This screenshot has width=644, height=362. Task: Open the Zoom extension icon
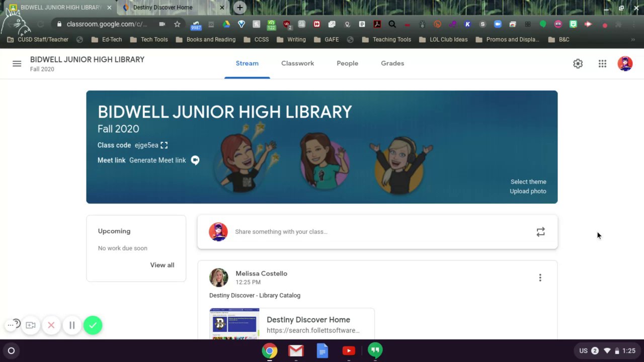498,24
